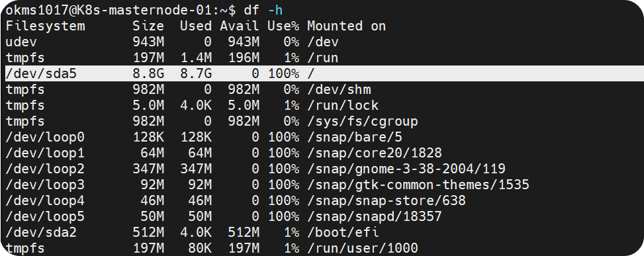Click '/dev/loop5' in the Filesystem column
644x256 pixels.
pyautogui.click(x=45, y=216)
